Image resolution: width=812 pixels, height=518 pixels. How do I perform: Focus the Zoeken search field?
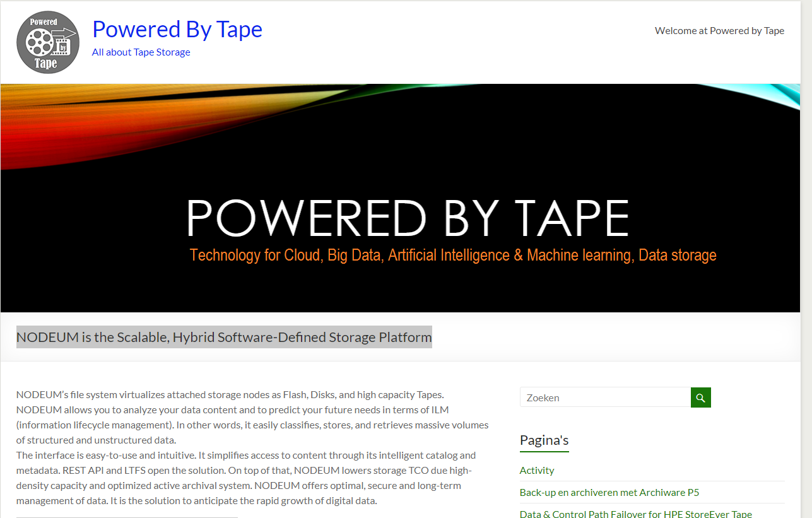pos(606,397)
